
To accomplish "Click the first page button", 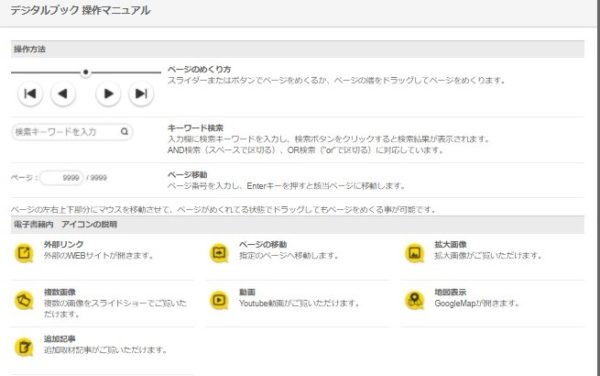I will coord(30,94).
